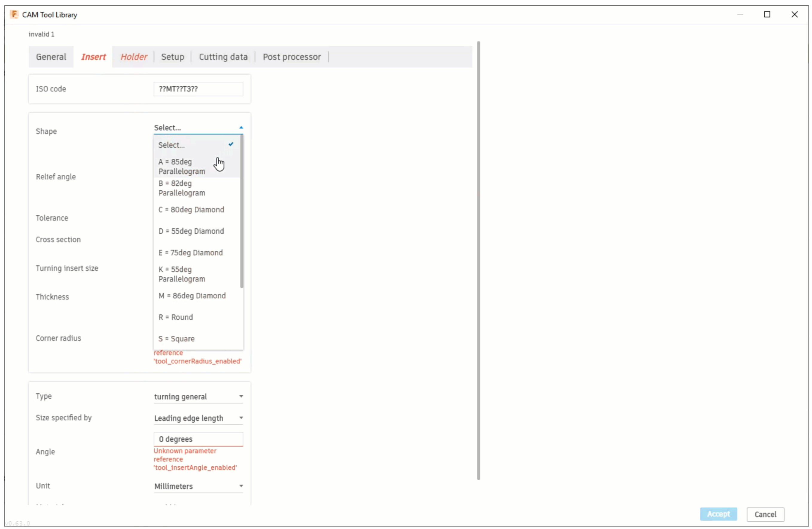Choose A = 85deg Parallelogram shape
This screenshot has width=812, height=529.
181,166
